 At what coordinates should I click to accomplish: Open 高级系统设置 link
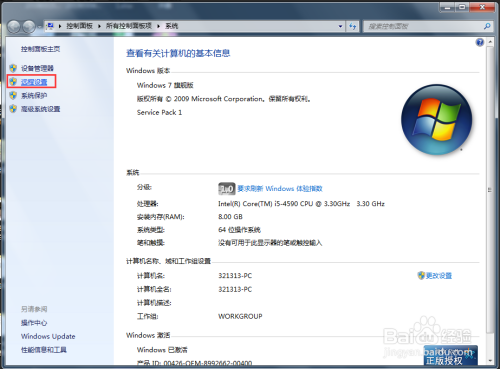[41, 109]
